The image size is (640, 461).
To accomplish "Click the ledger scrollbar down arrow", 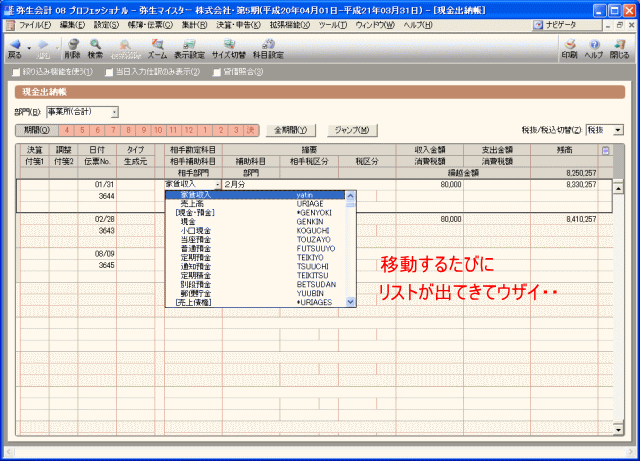I will coord(618,430).
